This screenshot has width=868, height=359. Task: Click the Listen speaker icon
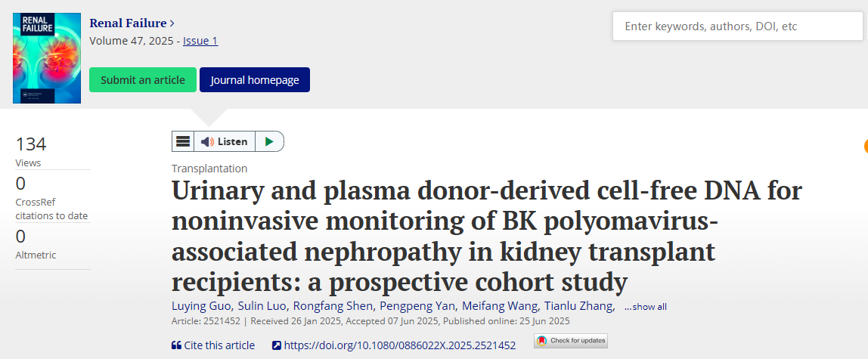tap(207, 141)
